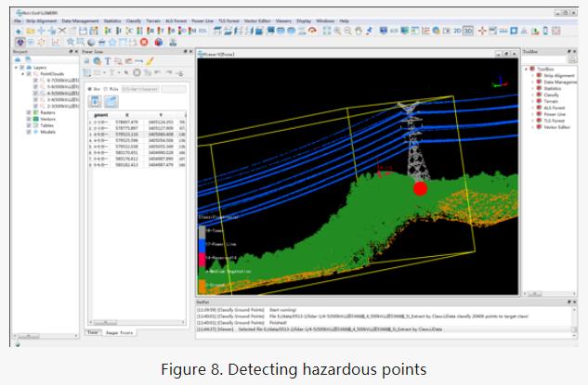The image size is (588, 385).
Task: Click the X column header in point table
Action: pos(127,115)
